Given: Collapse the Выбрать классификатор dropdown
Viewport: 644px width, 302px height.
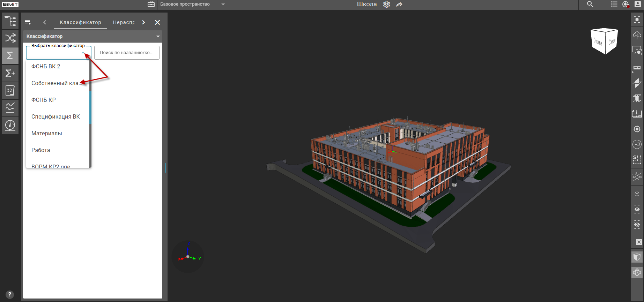Looking at the screenshot, I should [x=83, y=53].
